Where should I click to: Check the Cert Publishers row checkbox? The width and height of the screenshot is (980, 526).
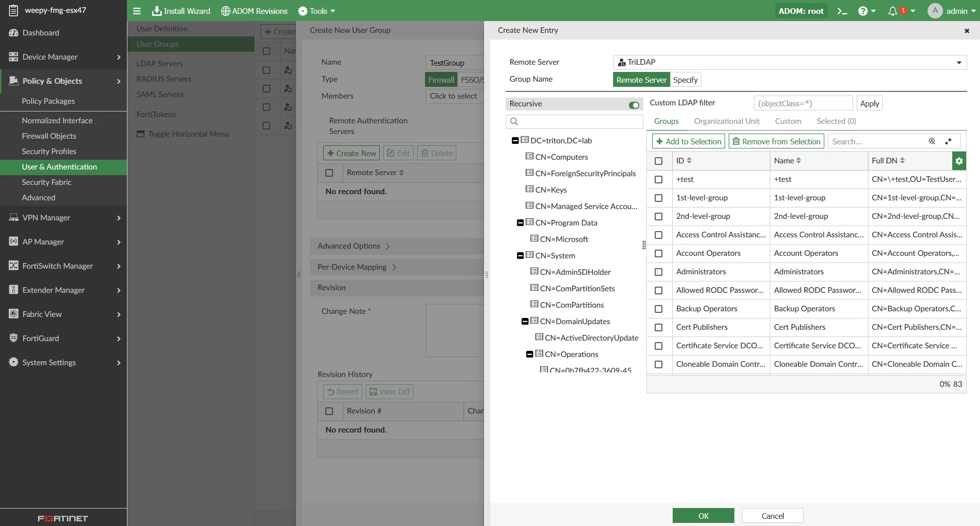[659, 327]
